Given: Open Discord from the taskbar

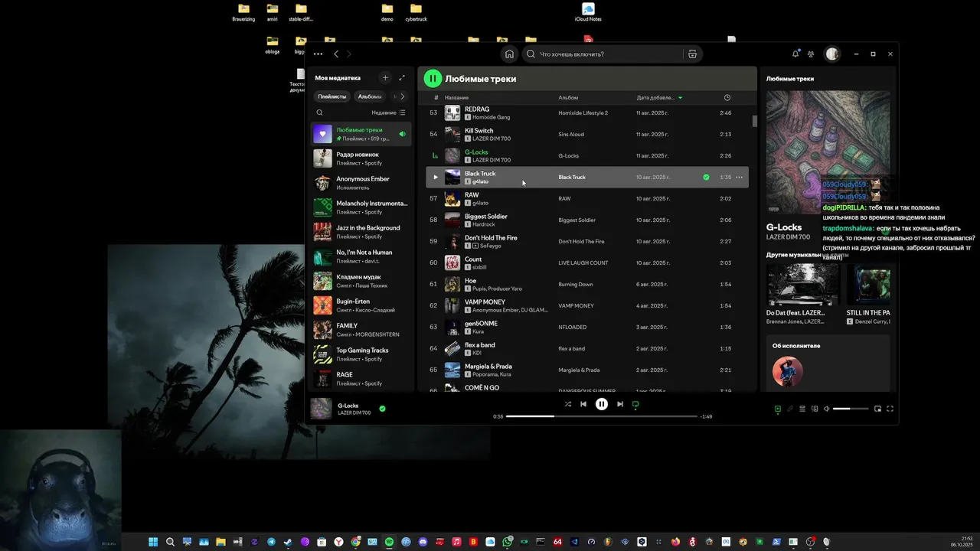Looking at the screenshot, I should (x=423, y=542).
